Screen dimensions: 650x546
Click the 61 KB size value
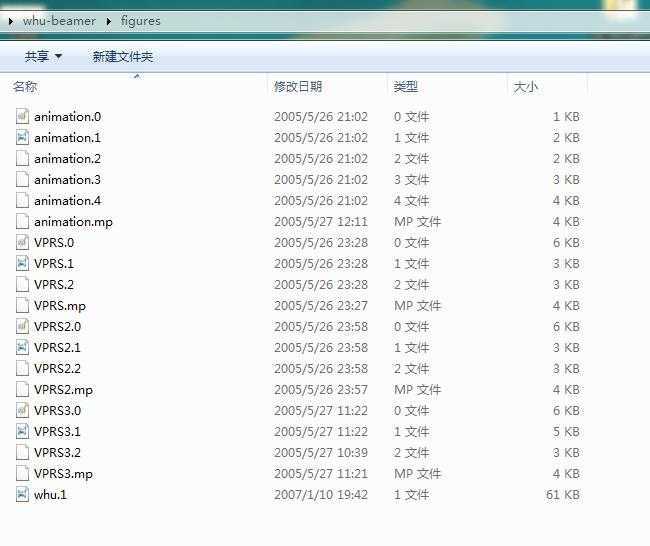pyautogui.click(x=563, y=495)
